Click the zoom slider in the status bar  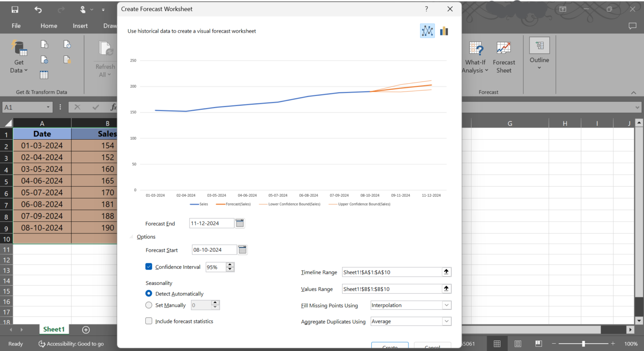(585, 343)
